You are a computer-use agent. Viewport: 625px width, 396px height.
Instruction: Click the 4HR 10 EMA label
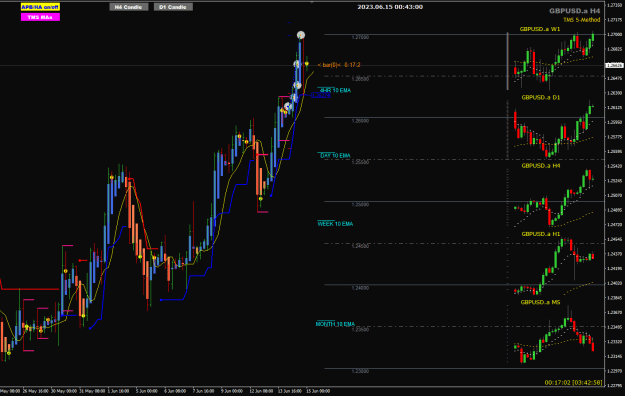(x=335, y=91)
